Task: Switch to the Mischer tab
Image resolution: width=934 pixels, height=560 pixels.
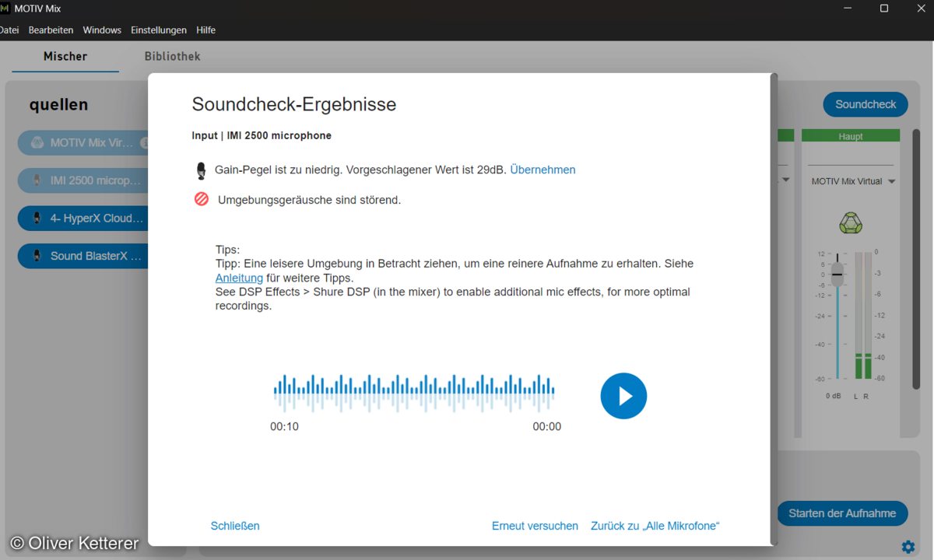Action: pyautogui.click(x=65, y=57)
